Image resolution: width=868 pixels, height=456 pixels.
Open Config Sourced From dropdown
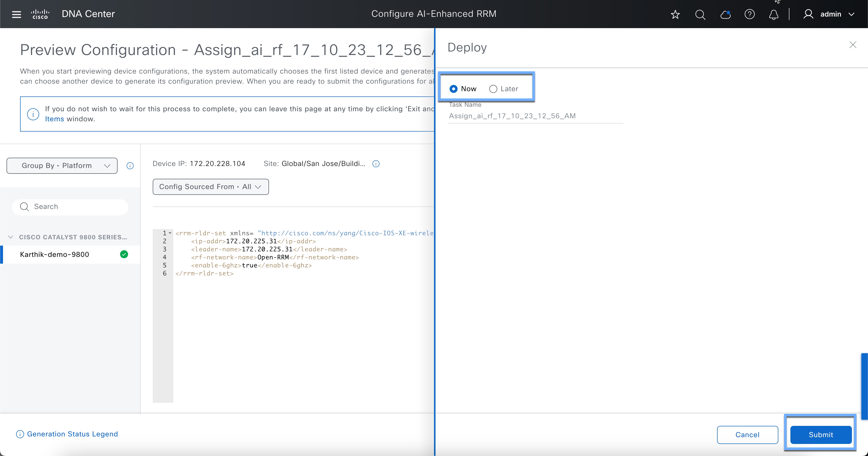point(211,187)
